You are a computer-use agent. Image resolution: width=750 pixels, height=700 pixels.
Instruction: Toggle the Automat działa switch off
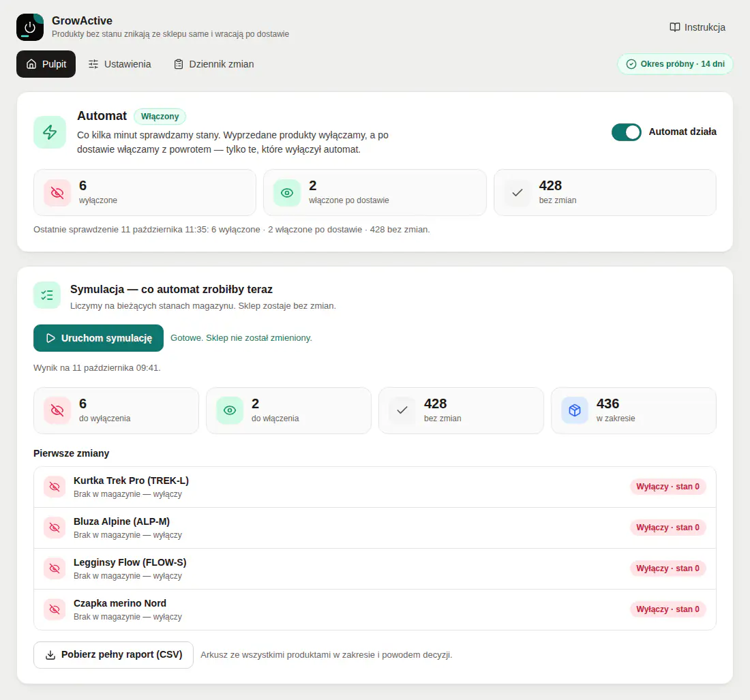click(626, 132)
